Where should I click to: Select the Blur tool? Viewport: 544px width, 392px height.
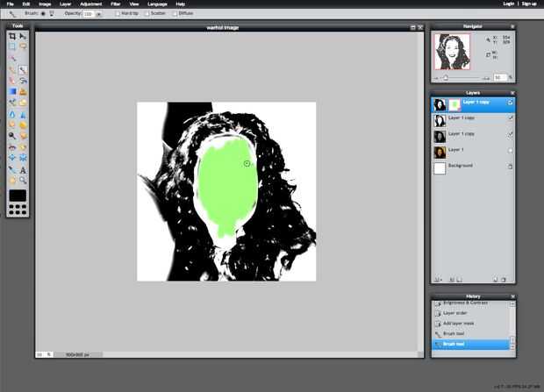(x=12, y=114)
